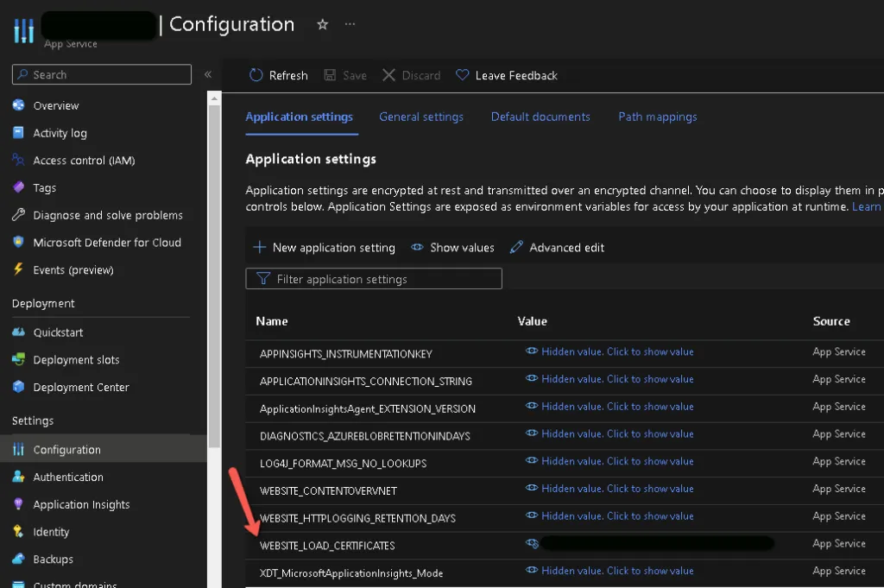Click the Source column header
Image resolution: width=884 pixels, height=588 pixels.
click(831, 321)
